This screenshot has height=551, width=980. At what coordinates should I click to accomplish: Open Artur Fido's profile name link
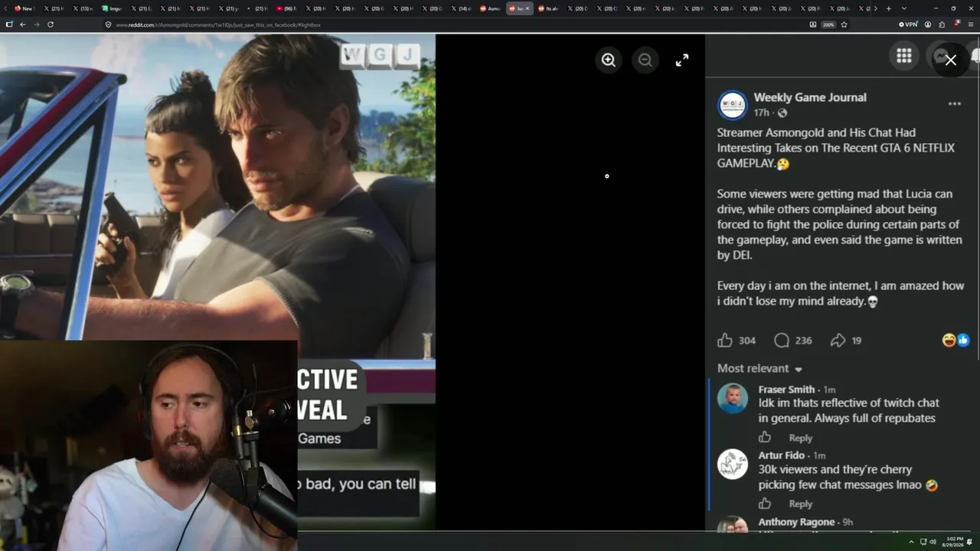tap(781, 455)
